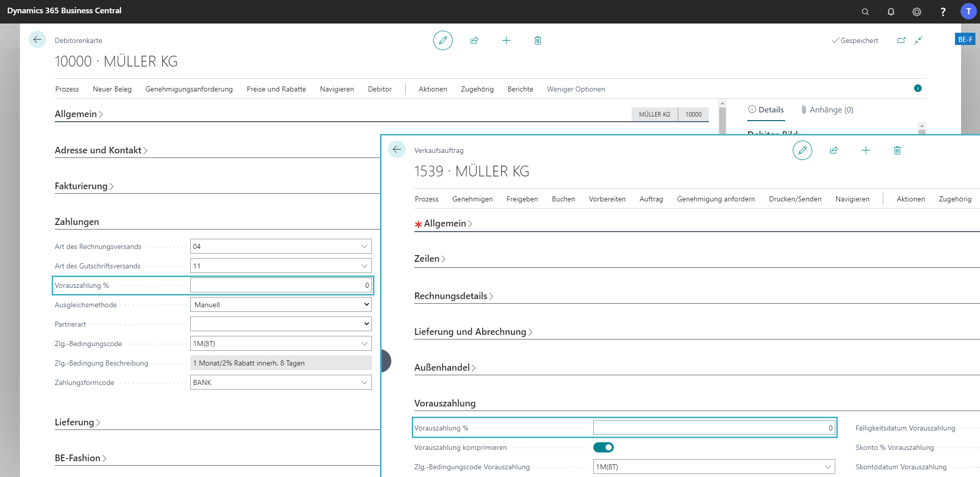
Task: Switch to the Anhänge (0) tab
Action: [827, 110]
